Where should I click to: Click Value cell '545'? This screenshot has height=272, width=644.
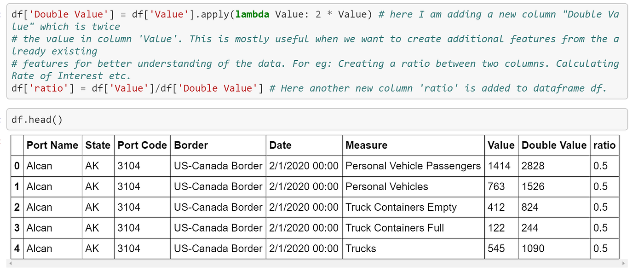click(x=501, y=249)
